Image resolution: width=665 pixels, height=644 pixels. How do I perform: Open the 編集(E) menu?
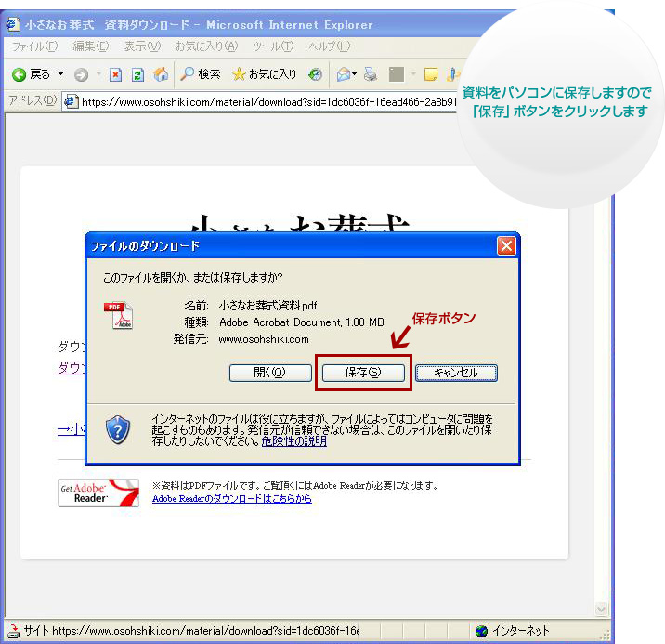coord(90,46)
